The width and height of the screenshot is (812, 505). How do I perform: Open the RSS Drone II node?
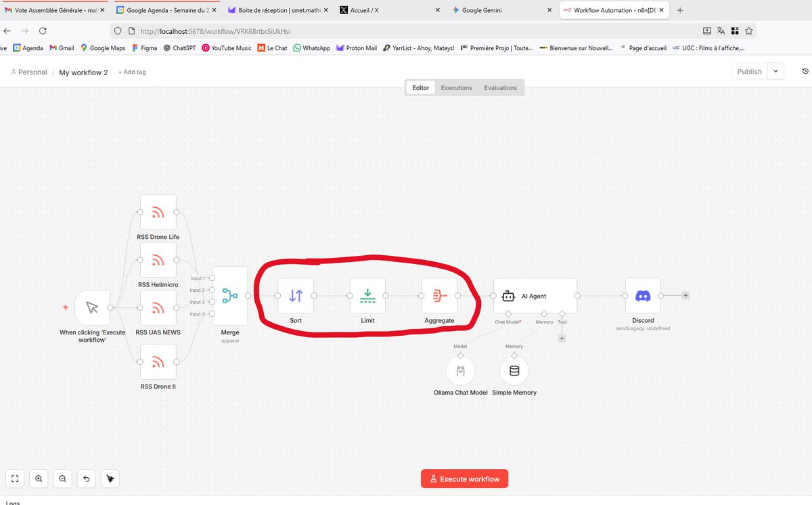(x=158, y=362)
